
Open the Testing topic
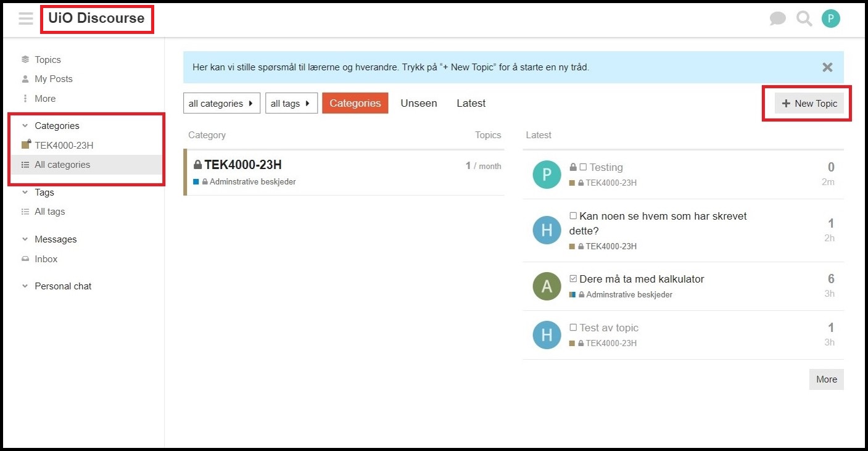pyautogui.click(x=606, y=167)
